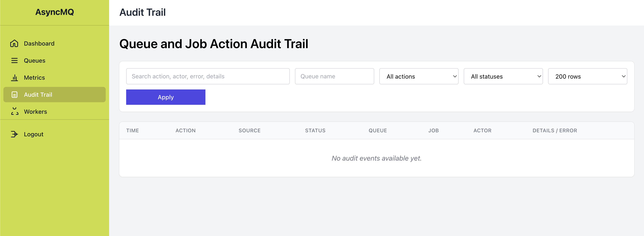The height and width of the screenshot is (236, 644).
Task: Select the Workers icon in sidebar
Action: tap(14, 111)
